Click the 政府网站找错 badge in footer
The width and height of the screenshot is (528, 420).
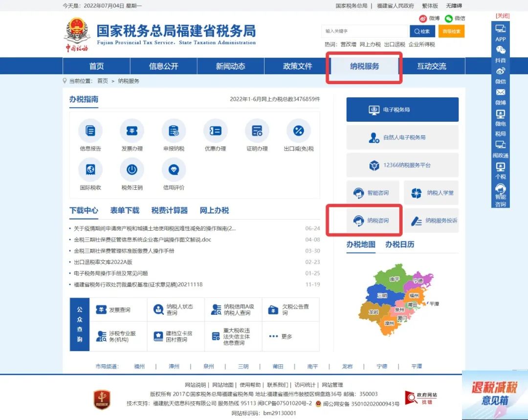[x=421, y=398]
